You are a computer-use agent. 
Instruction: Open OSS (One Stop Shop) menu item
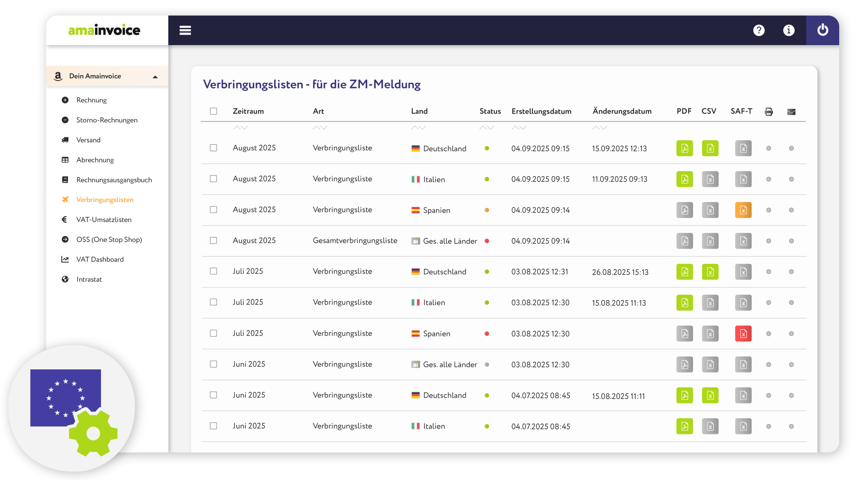109,240
